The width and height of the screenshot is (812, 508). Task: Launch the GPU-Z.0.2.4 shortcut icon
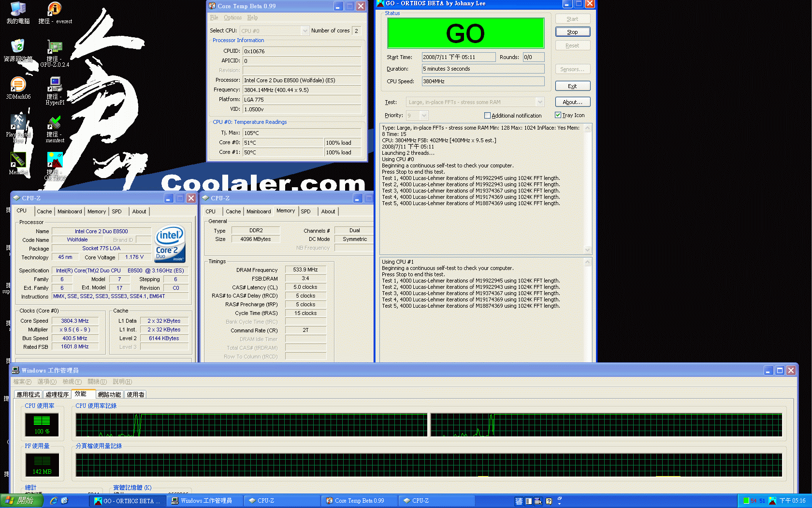coord(55,47)
